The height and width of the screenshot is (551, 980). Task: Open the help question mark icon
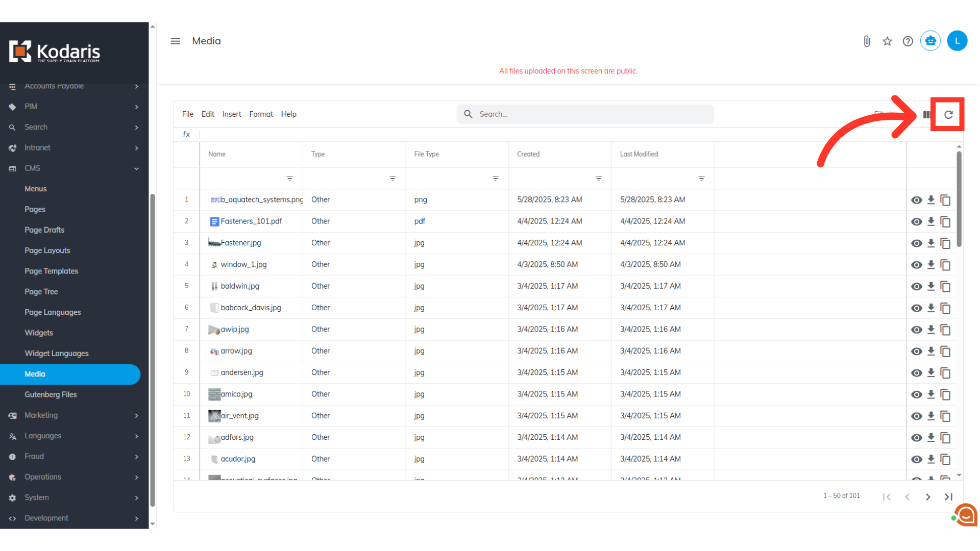coord(908,41)
